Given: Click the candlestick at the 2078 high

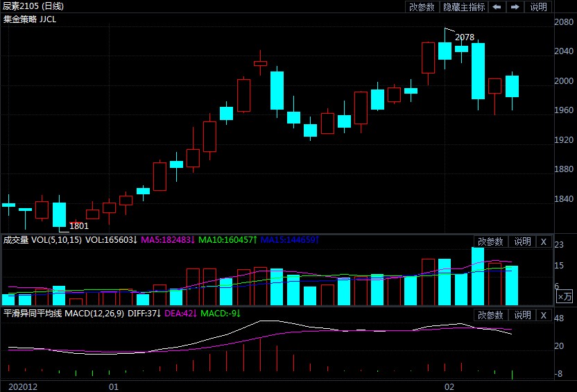Looking at the screenshot, I should tap(445, 51).
